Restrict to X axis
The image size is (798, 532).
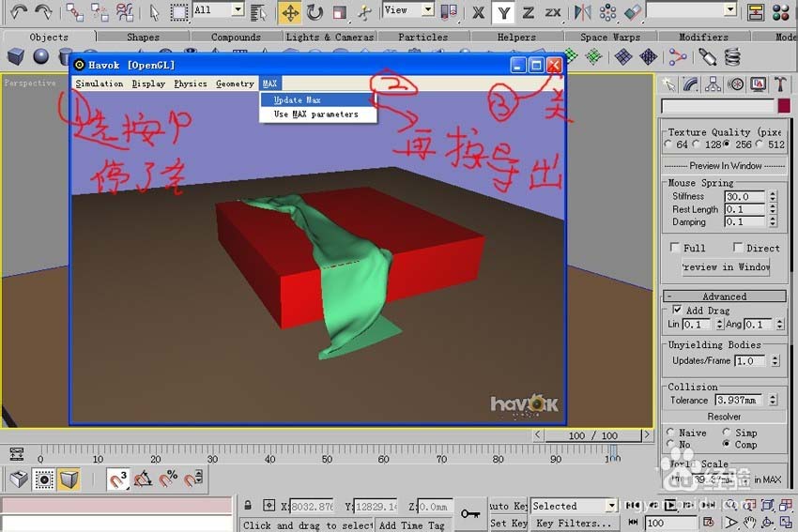pos(478,12)
